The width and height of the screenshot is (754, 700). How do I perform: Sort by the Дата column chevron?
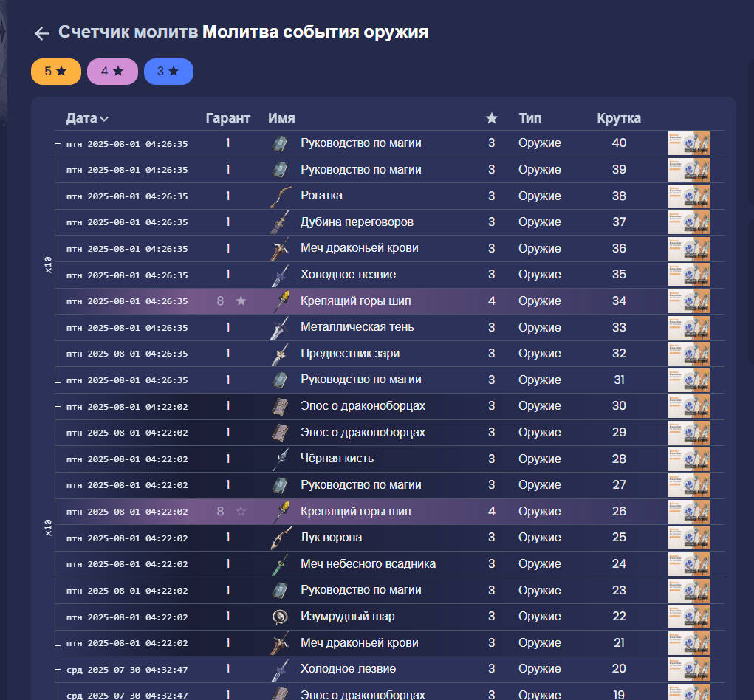[104, 119]
